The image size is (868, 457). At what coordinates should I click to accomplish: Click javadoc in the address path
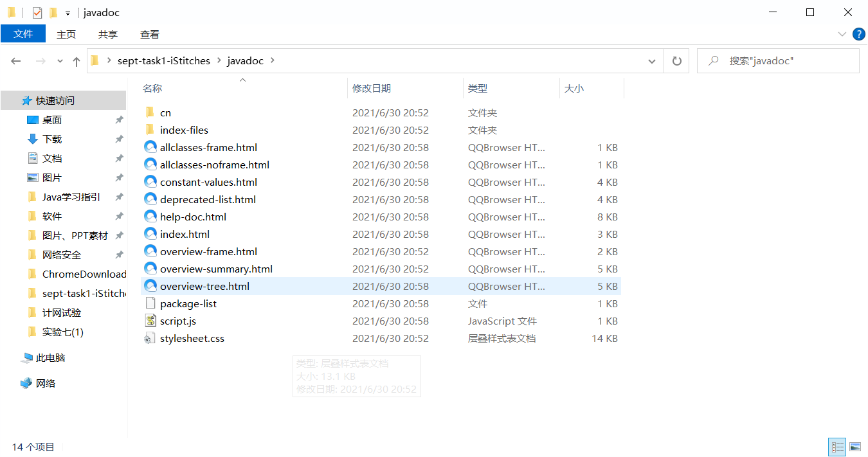pyautogui.click(x=246, y=61)
